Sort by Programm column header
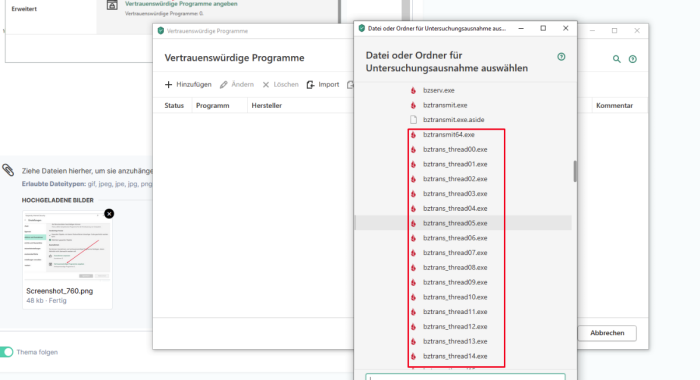Viewport: 700px width, 380px height. click(212, 105)
